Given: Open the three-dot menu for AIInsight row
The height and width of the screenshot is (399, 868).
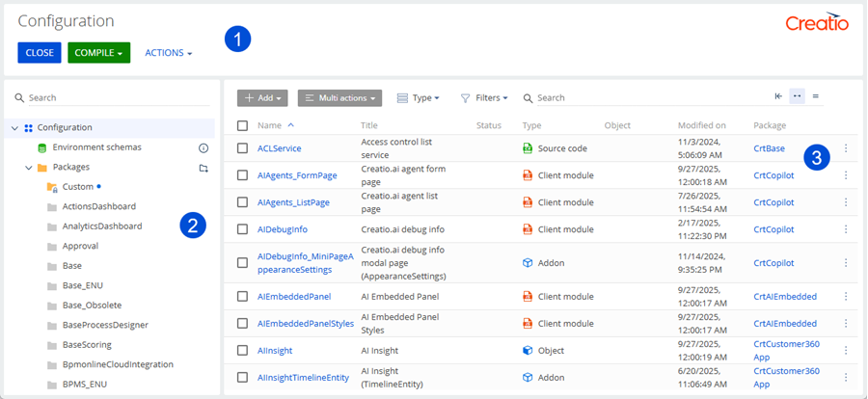Looking at the screenshot, I should pos(846,351).
